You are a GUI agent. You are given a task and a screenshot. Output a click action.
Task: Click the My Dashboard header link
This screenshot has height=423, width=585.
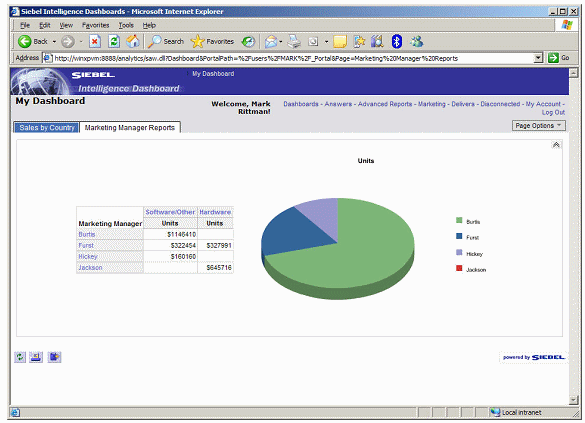213,74
